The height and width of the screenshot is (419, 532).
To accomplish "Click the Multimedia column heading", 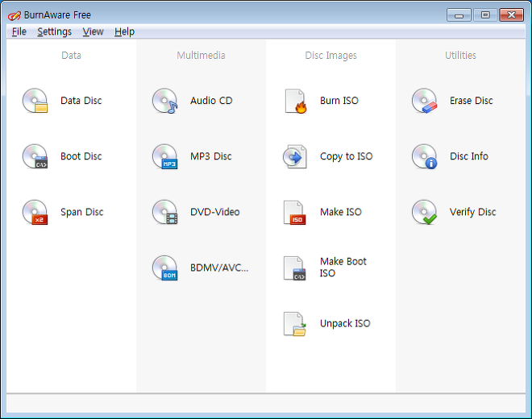I will click(x=201, y=56).
